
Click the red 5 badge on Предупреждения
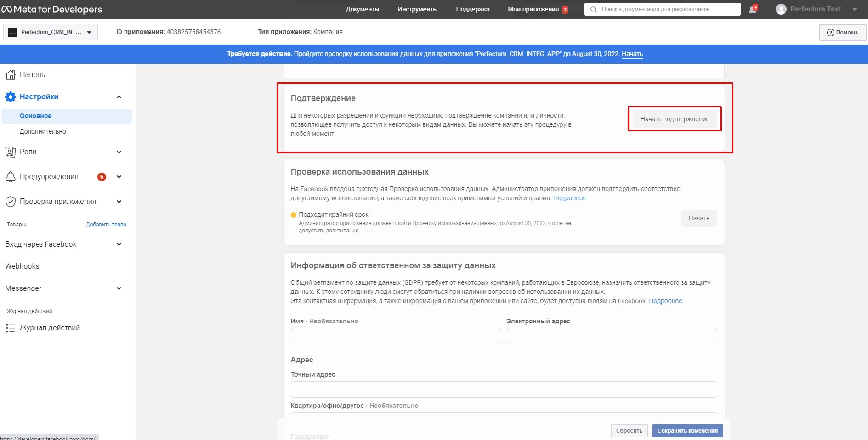(102, 177)
